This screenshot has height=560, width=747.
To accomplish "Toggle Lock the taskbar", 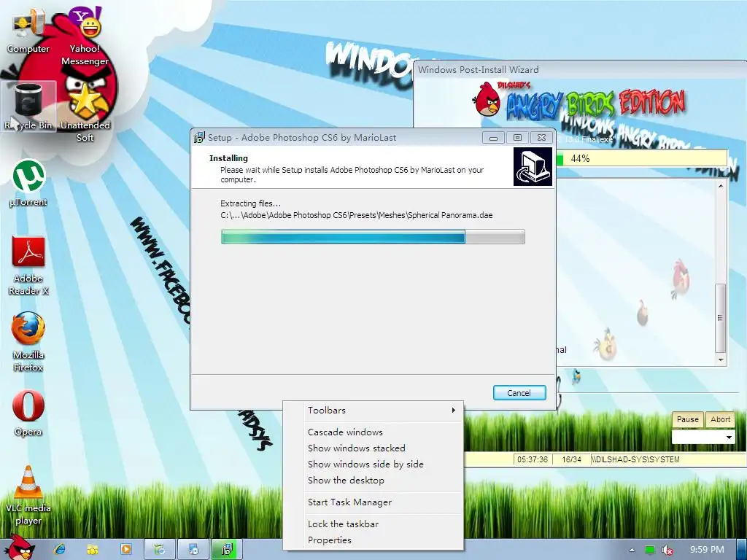I will (373, 524).
